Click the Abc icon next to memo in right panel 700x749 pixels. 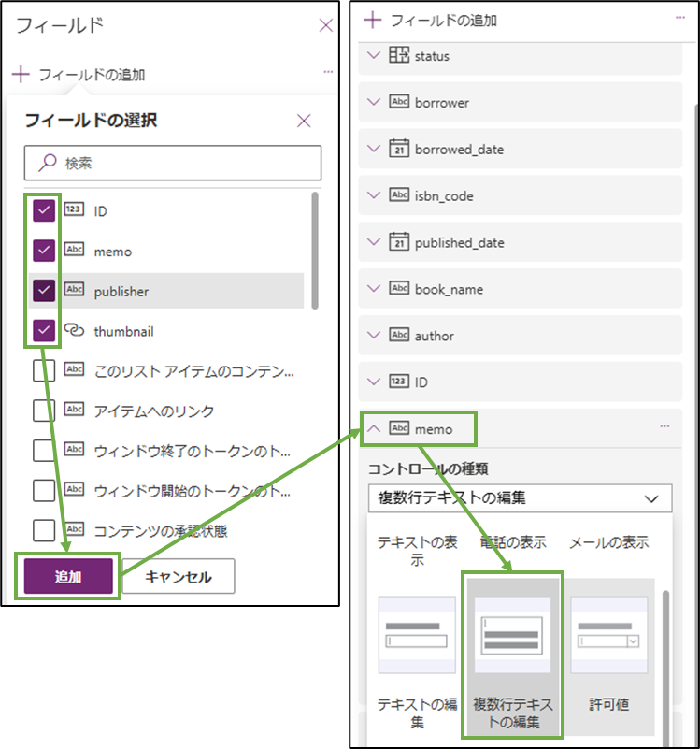click(x=399, y=427)
